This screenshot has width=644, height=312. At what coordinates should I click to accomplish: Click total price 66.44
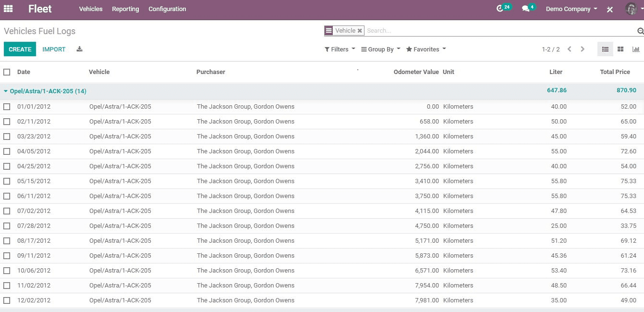(629, 286)
